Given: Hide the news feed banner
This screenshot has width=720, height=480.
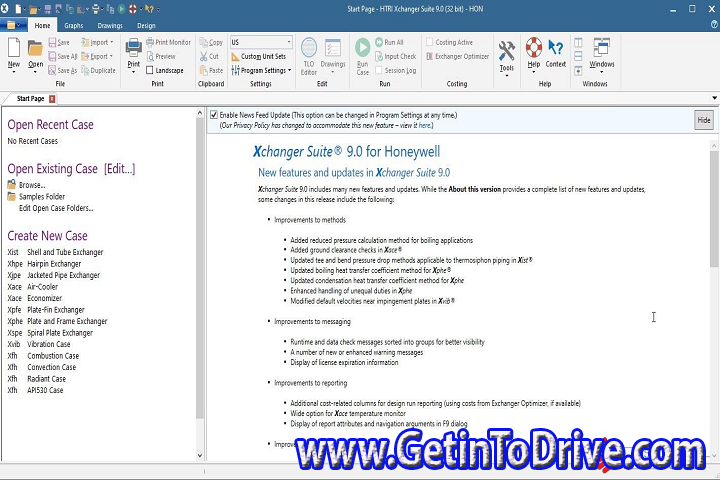Looking at the screenshot, I should click(703, 120).
